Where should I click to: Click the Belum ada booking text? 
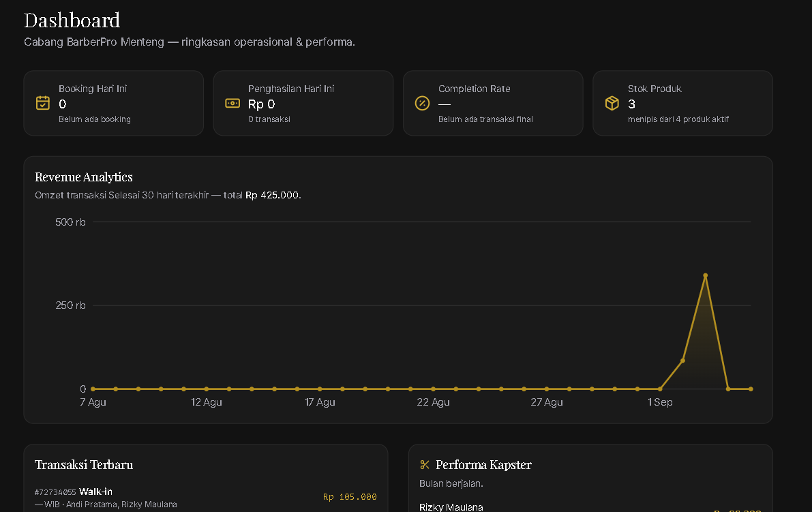pos(95,119)
